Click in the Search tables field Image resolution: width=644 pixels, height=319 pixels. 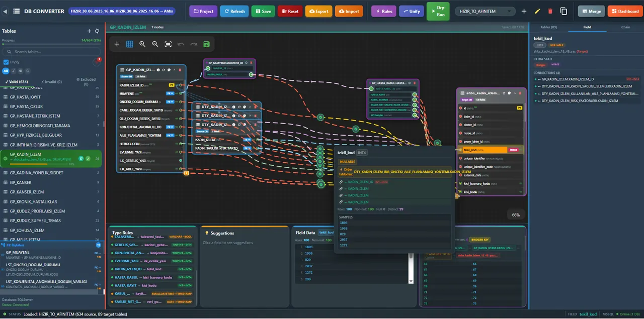coord(52,52)
